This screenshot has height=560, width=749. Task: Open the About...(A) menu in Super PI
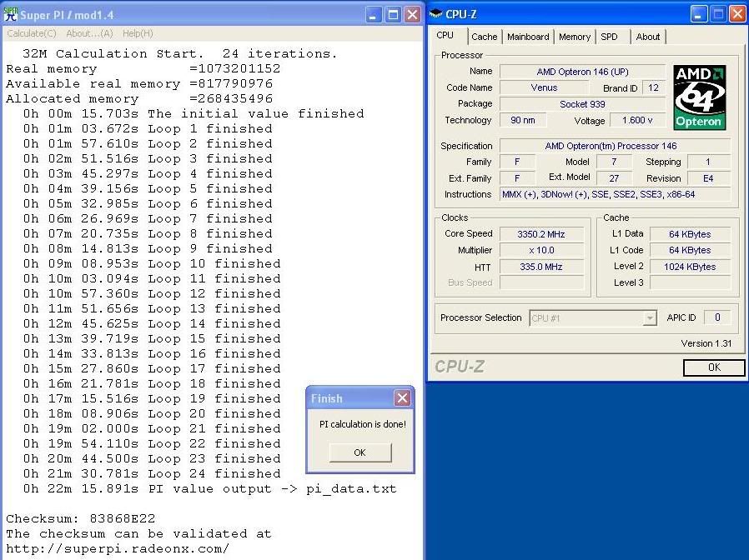[89, 33]
